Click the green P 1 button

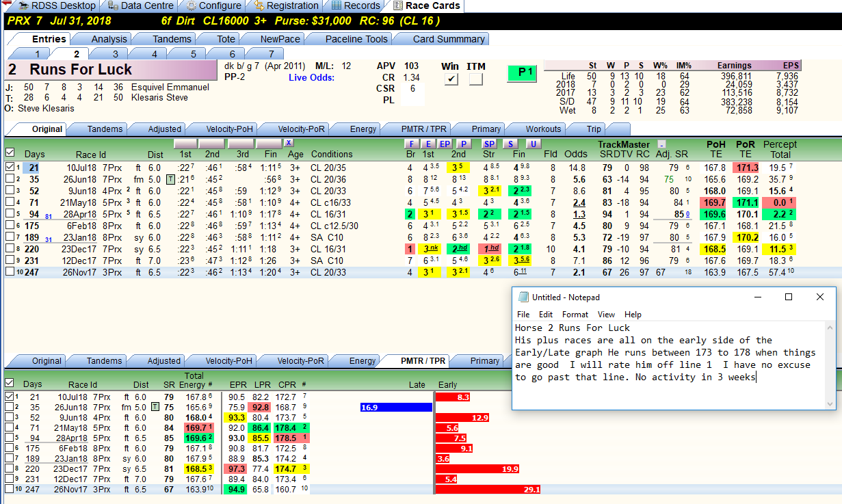pyautogui.click(x=521, y=72)
